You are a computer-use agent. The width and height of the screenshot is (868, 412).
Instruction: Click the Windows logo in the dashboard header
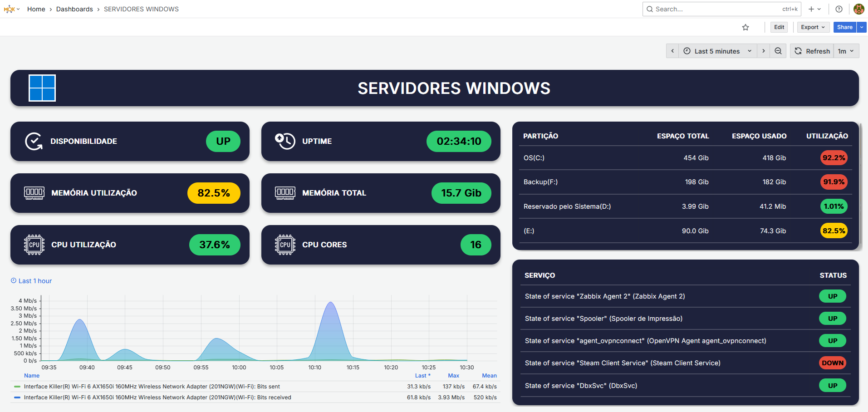(x=42, y=88)
